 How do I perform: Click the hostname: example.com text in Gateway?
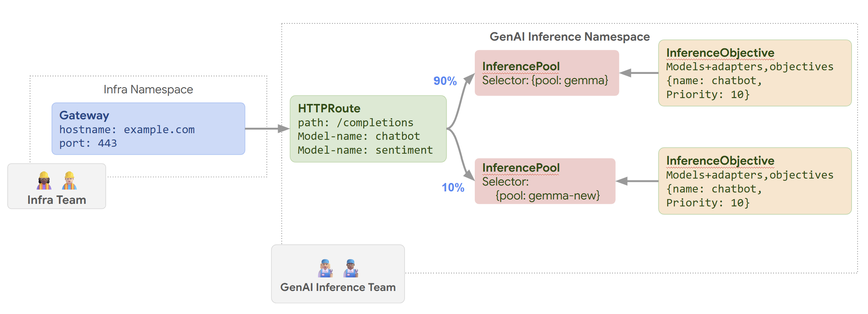[127, 130]
